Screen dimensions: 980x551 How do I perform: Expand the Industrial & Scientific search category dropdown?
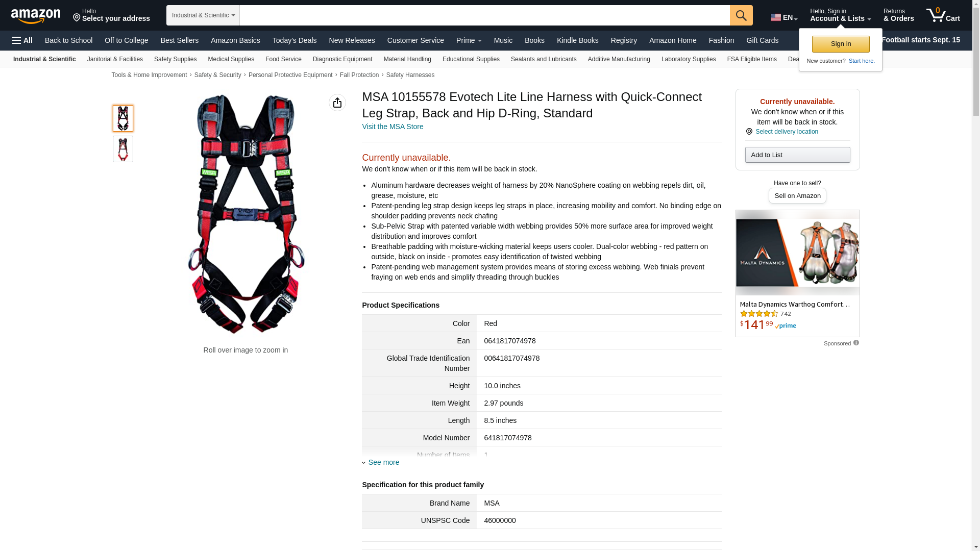click(203, 15)
